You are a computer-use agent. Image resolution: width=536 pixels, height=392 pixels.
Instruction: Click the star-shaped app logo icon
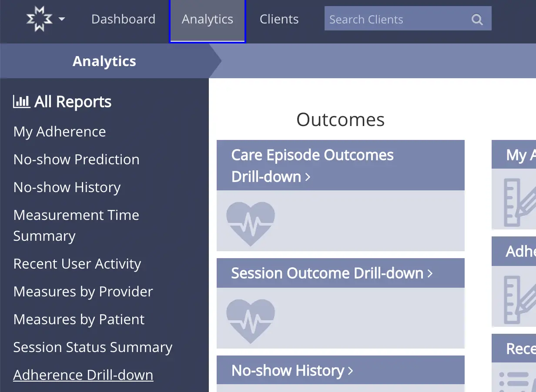point(40,19)
